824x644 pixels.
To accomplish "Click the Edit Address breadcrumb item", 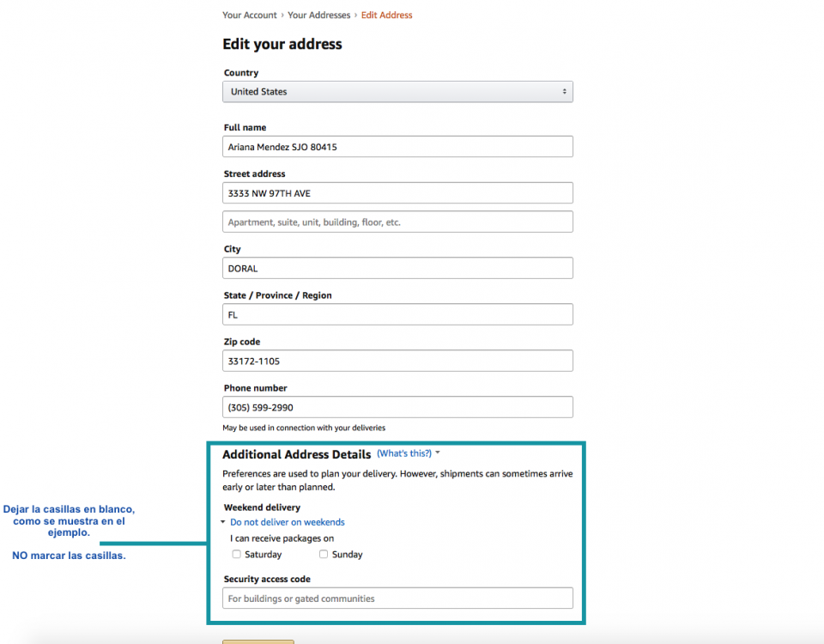I will pos(386,15).
